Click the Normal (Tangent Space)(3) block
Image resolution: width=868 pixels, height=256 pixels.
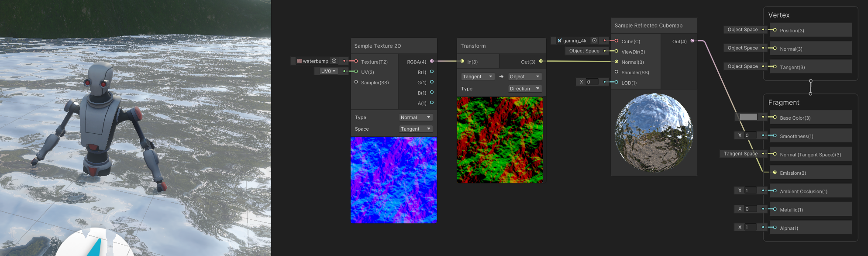810,154
